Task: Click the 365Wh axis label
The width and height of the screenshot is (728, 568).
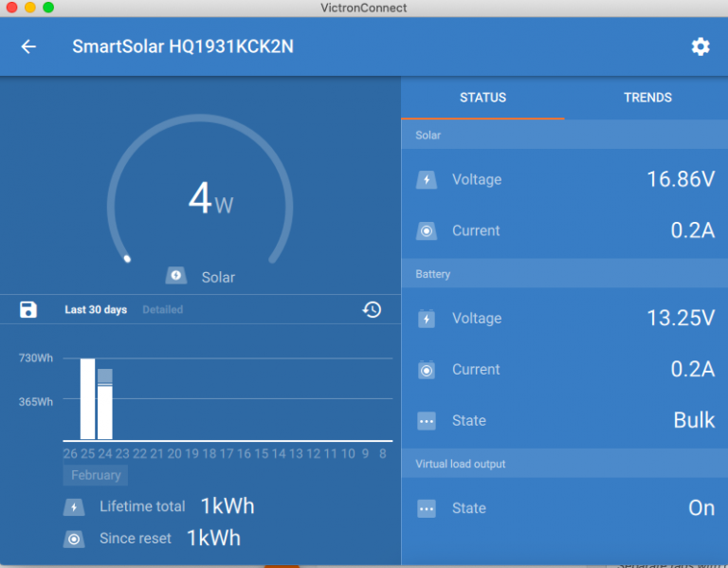Action: (x=36, y=402)
